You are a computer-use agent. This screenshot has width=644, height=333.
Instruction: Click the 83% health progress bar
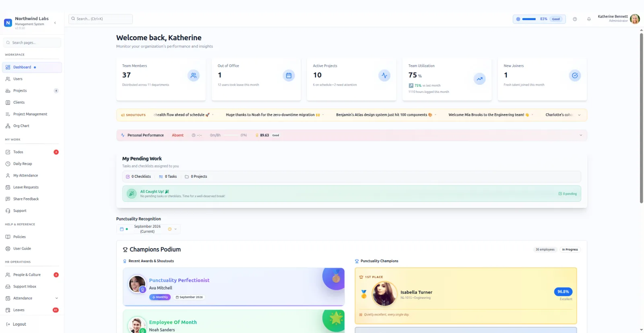(x=529, y=19)
